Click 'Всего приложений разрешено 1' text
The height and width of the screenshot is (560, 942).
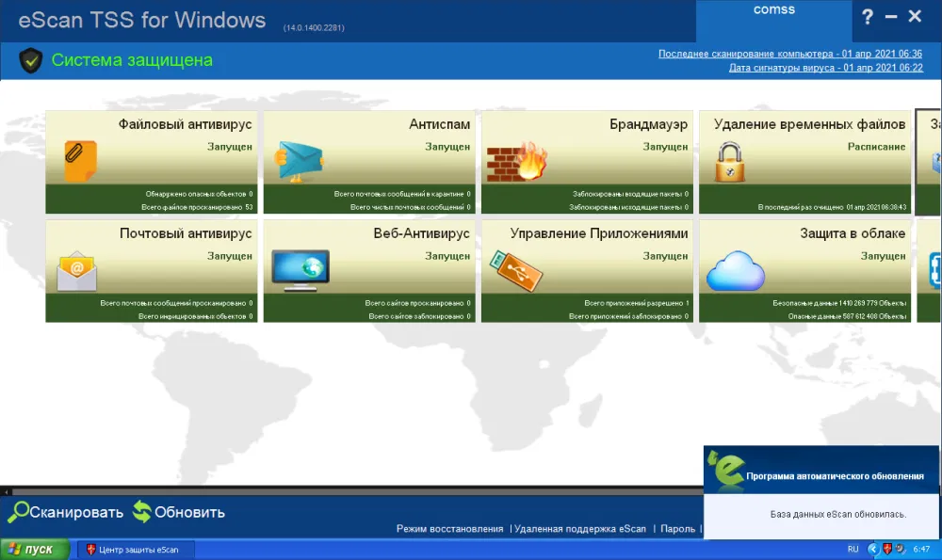637,303
